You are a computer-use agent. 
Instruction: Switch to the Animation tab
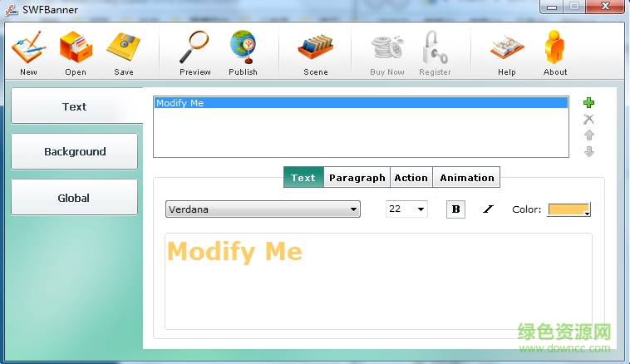coord(466,178)
